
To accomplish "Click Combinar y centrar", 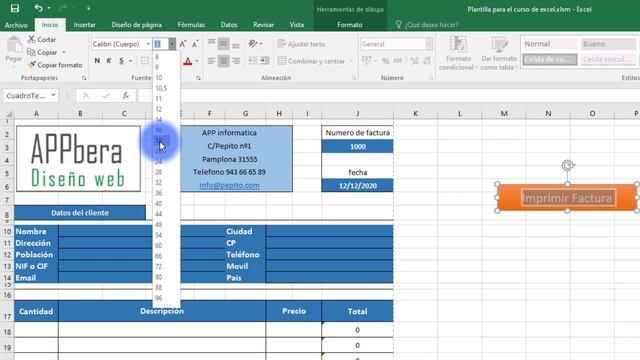I will [x=311, y=61].
